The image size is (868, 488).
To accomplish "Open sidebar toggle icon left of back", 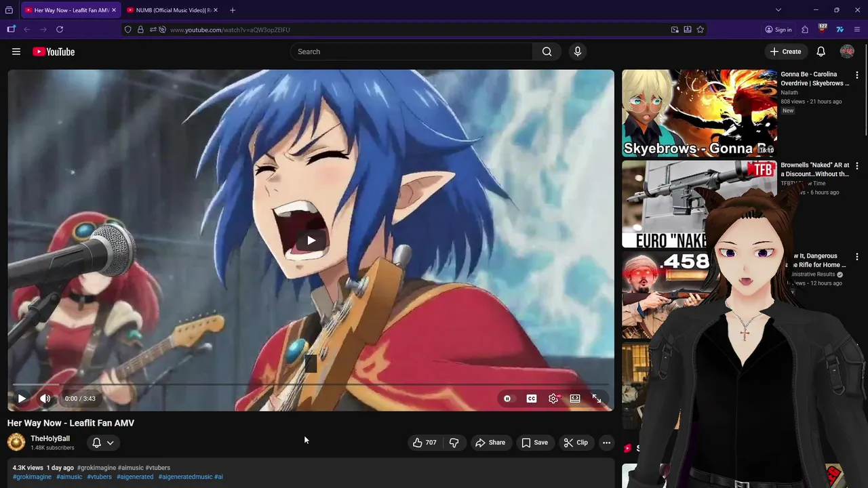I will coord(11,29).
